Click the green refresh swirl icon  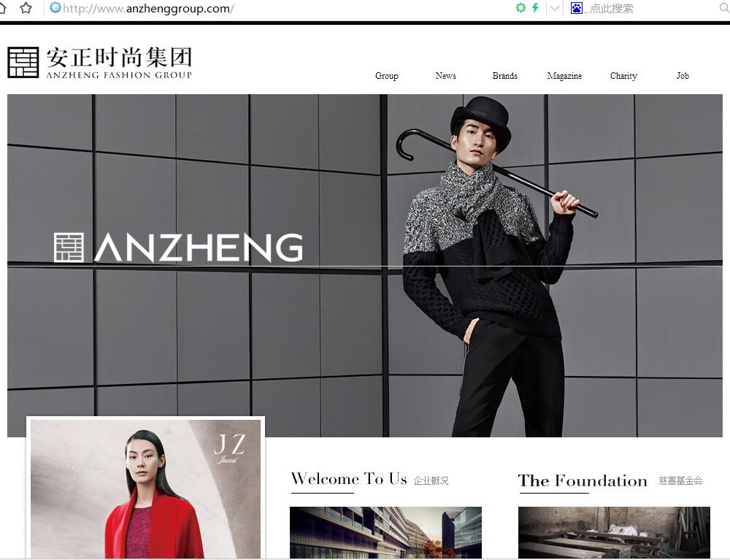(521, 8)
